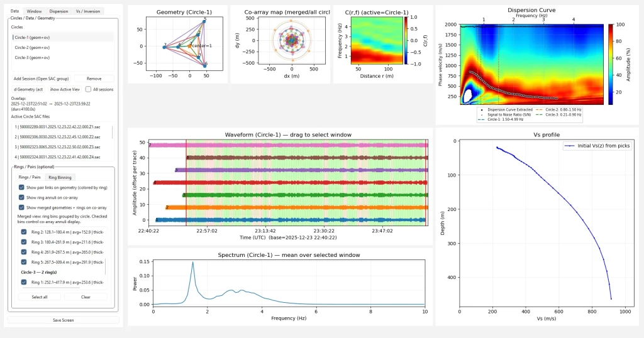Screen dimensions: 644x338
Task: Click Add Session (Open SAC group) button
Action: pos(42,79)
